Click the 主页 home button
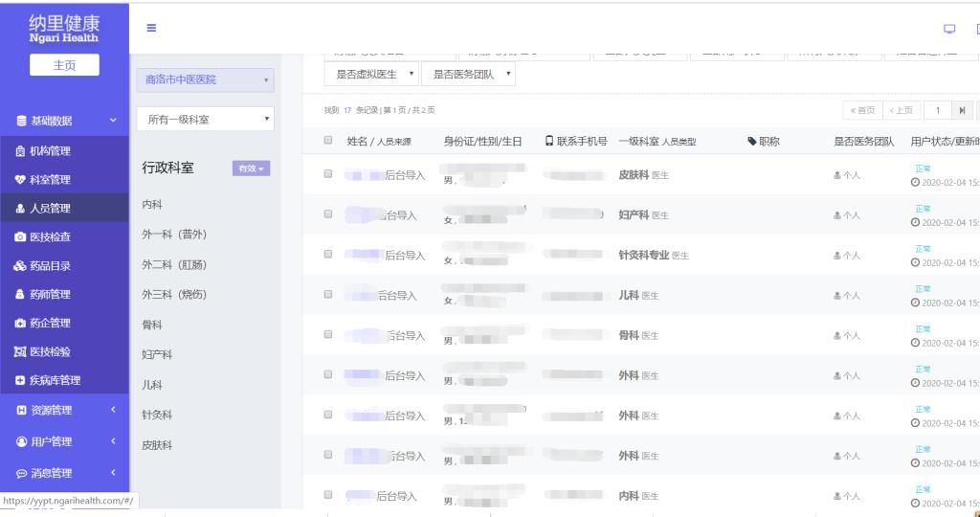 coord(64,65)
